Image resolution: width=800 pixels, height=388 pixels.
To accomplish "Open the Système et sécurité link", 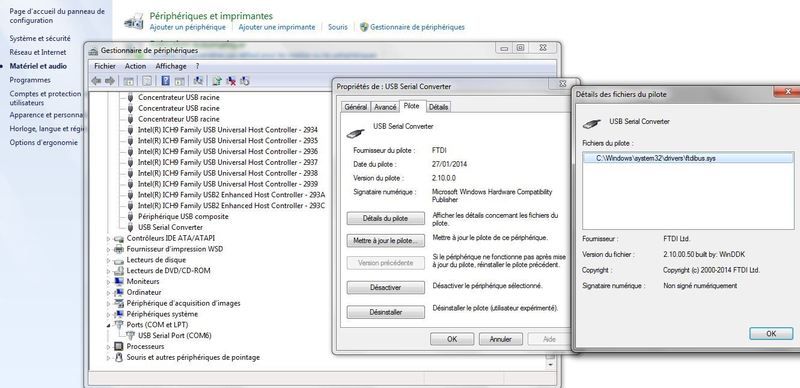I will click(40, 38).
